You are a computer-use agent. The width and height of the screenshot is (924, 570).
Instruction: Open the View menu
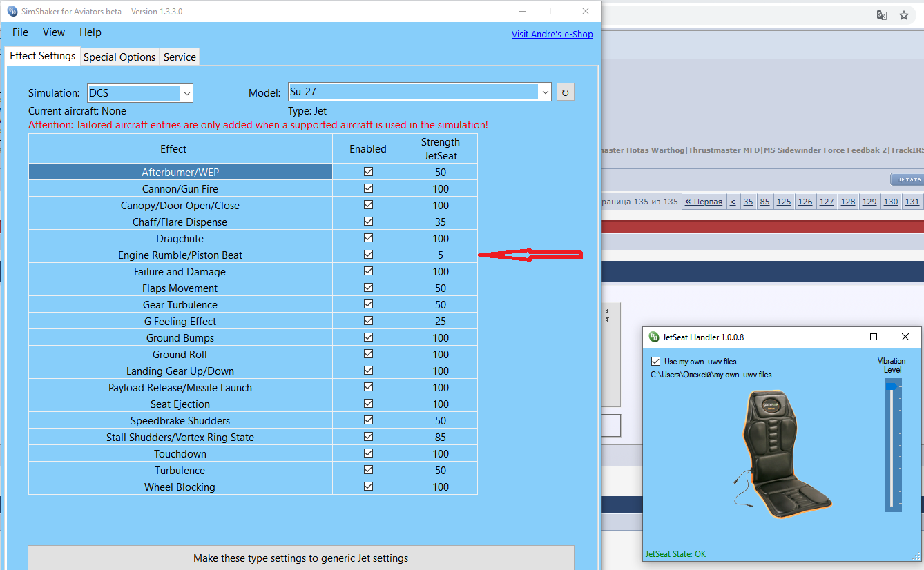54,32
